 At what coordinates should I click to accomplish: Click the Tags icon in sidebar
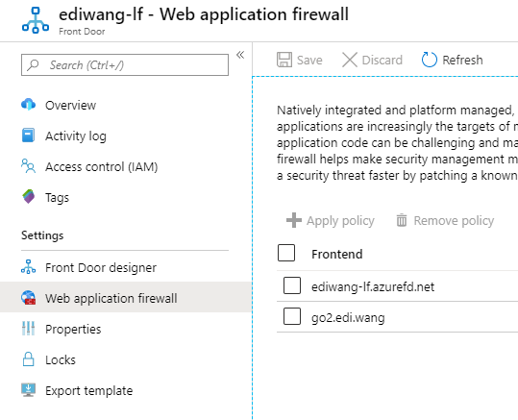29,197
